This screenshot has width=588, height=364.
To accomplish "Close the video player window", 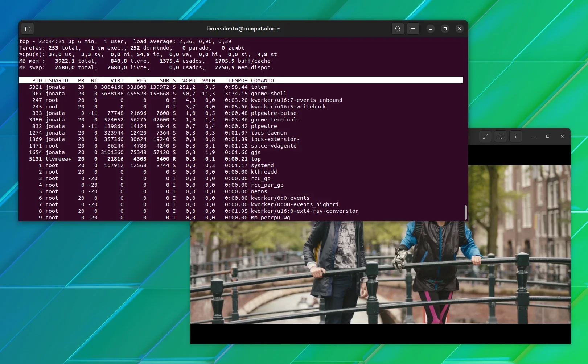I will [x=562, y=136].
